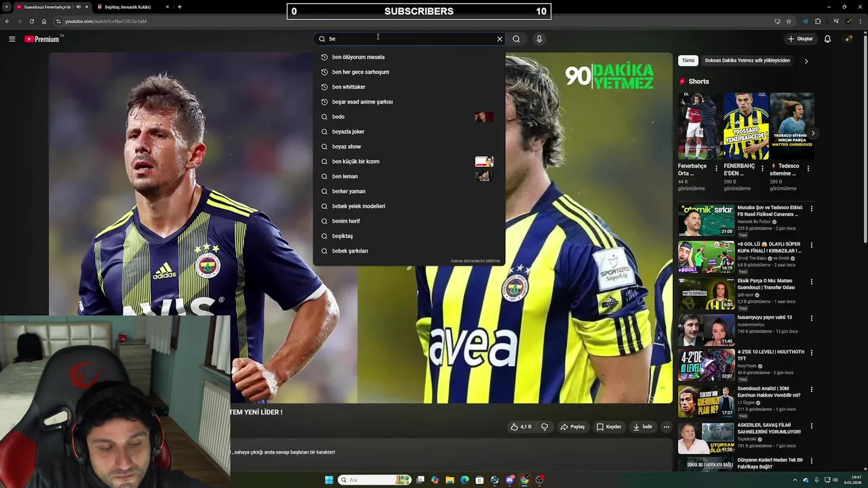The image size is (868, 488).
Task: Select suggestion ben her gece sarhoşum
Action: pyautogui.click(x=409, y=72)
